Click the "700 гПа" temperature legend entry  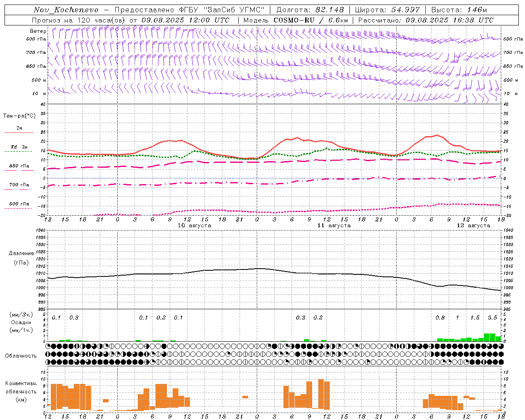click(x=19, y=185)
